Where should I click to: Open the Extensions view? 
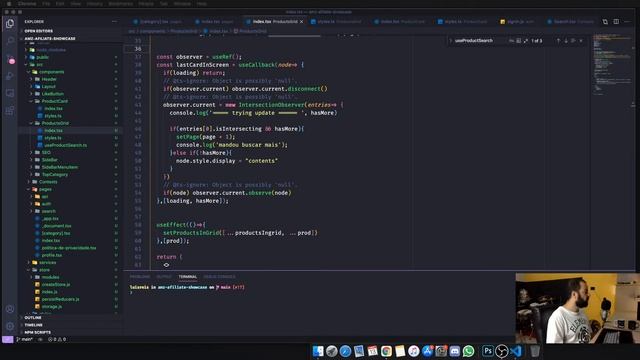click(x=10, y=110)
